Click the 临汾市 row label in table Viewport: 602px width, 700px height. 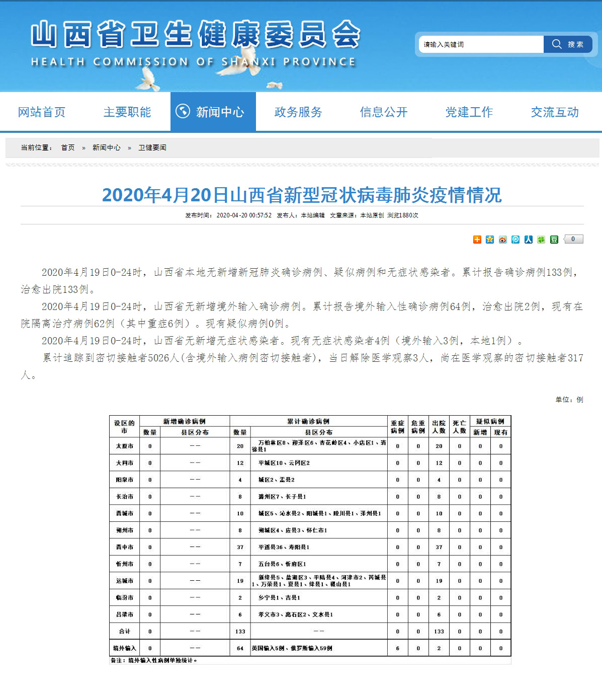(x=124, y=598)
